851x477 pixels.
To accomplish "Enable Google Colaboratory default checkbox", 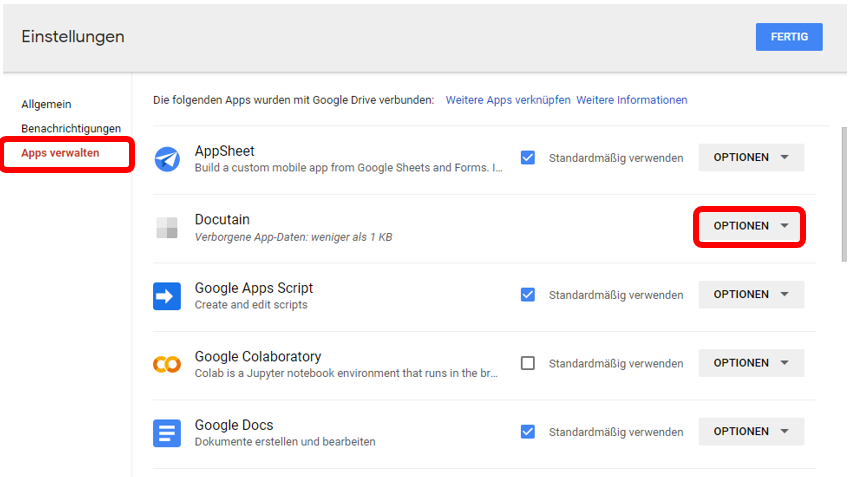I will click(x=528, y=363).
